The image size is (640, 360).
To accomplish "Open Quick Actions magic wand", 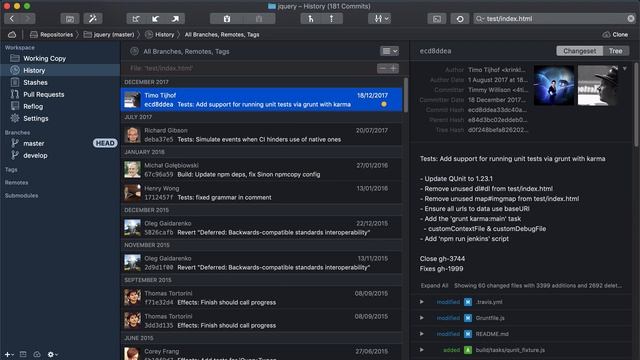I will 93,19.
